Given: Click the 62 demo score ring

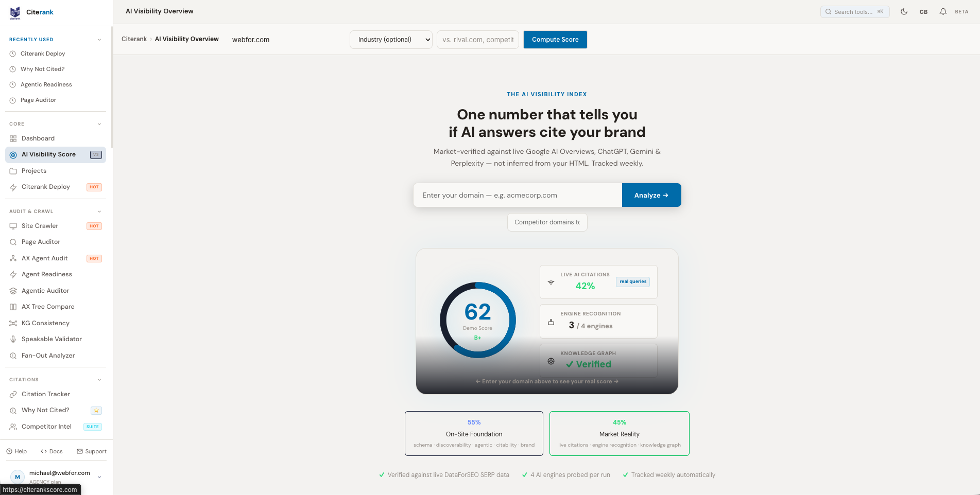Looking at the screenshot, I should pyautogui.click(x=477, y=320).
